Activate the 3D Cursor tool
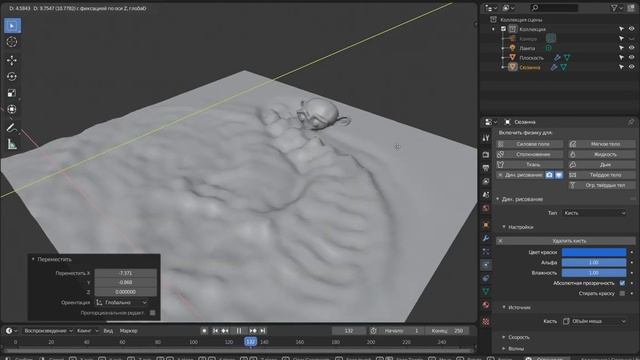 click(x=12, y=42)
